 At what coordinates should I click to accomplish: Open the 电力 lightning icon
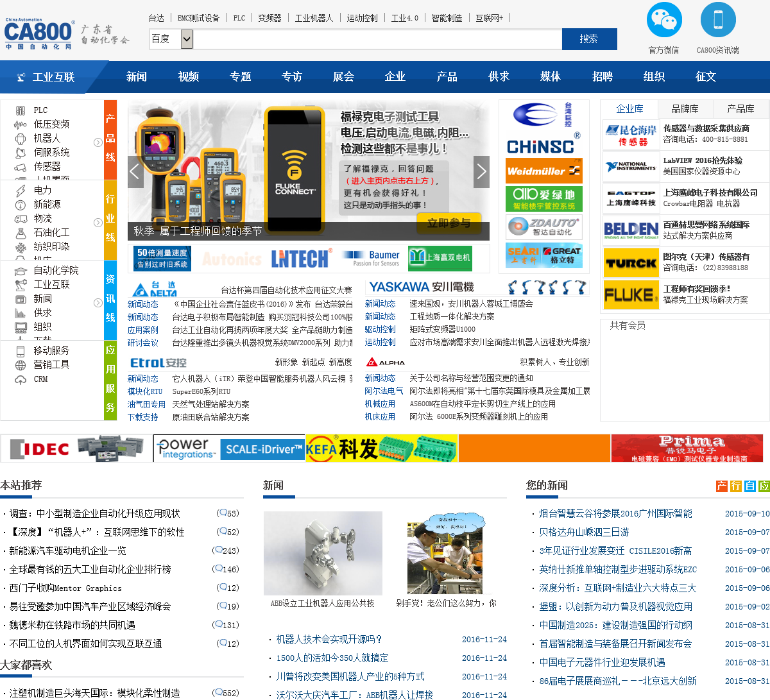[x=21, y=191]
